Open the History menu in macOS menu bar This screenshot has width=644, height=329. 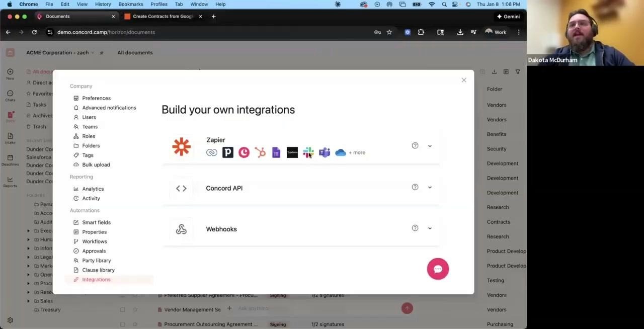tap(103, 4)
